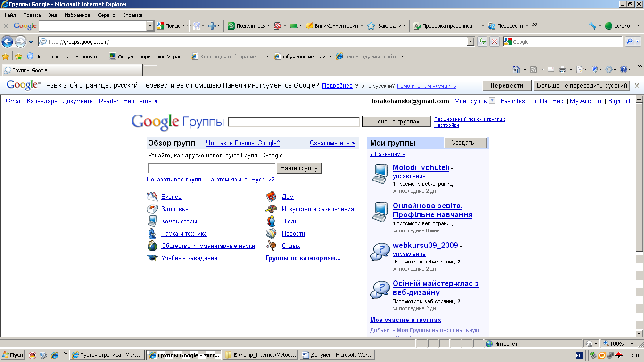Image resolution: width=644 pixels, height=362 pixels.
Task: Click the Учебные заведения graduation cap icon
Action: pos(152,258)
